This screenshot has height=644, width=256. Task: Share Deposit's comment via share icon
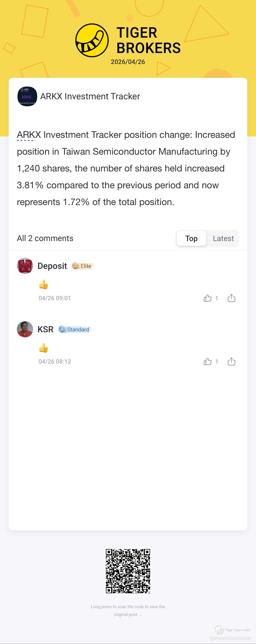point(231,298)
